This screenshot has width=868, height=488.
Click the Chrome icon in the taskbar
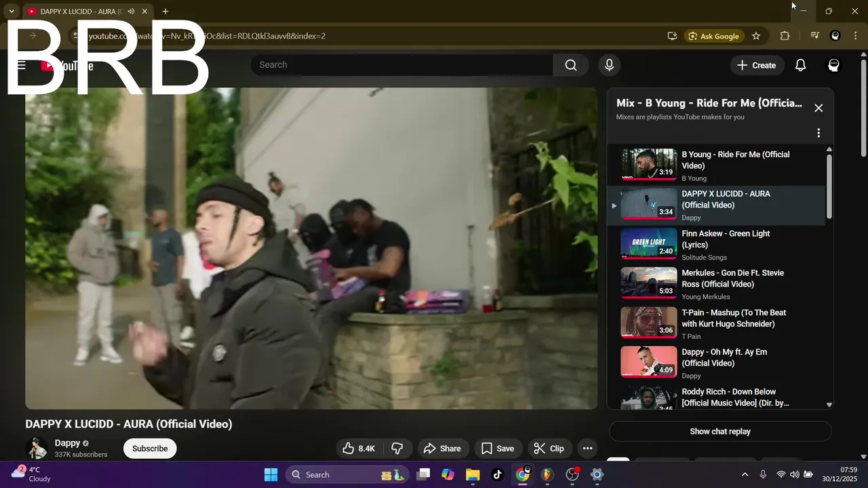pos(522,474)
